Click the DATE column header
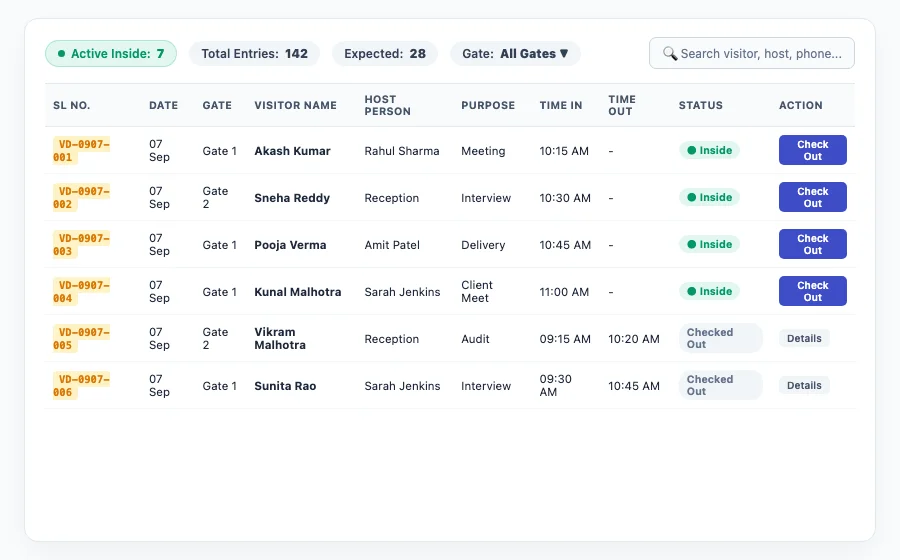The width and height of the screenshot is (900, 560). coord(164,106)
